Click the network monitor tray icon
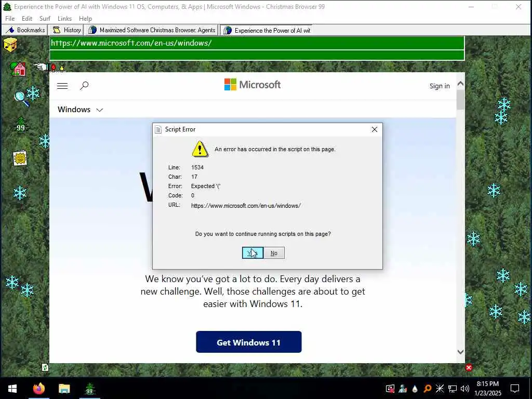The width and height of the screenshot is (532, 399). tap(453, 389)
